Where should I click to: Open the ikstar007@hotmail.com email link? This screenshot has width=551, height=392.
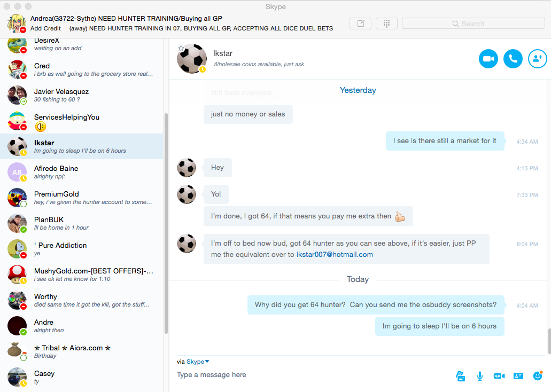coord(335,254)
